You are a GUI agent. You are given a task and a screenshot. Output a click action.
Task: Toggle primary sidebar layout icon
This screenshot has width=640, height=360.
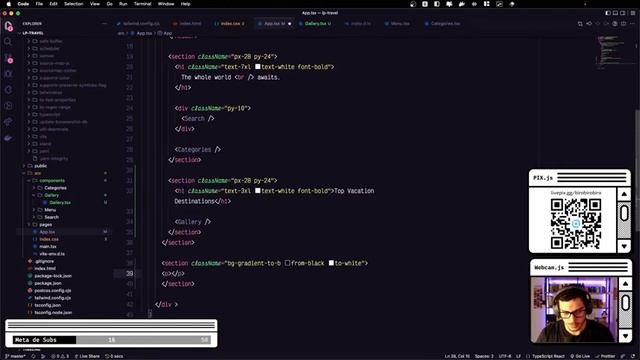[x=608, y=13]
